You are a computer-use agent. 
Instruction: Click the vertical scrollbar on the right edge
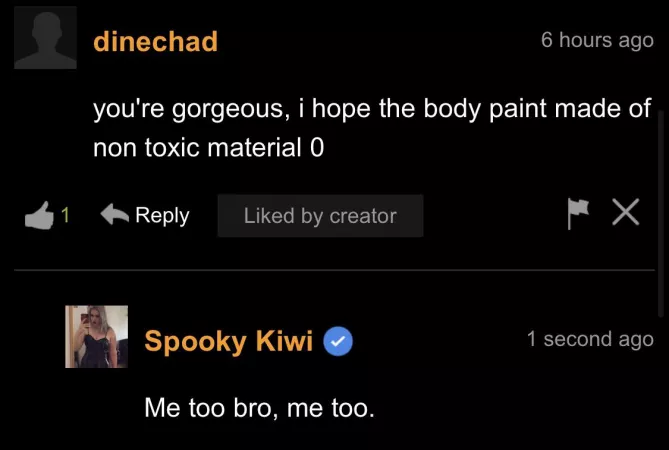click(x=659, y=200)
